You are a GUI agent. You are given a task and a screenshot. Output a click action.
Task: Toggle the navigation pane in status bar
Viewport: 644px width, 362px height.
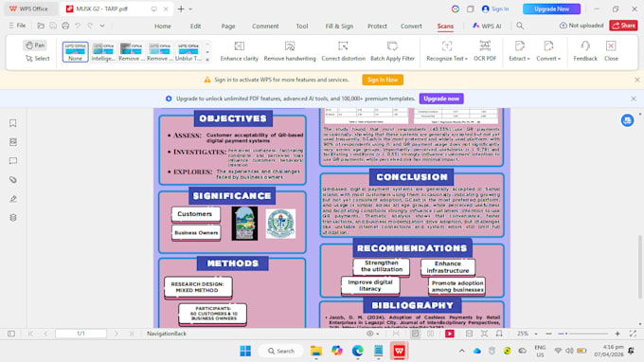pyautogui.click(x=11, y=334)
